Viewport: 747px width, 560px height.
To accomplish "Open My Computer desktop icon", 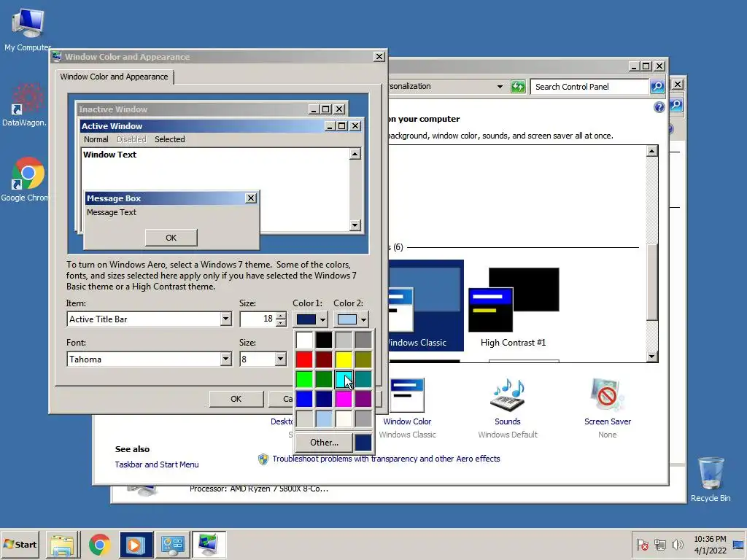I will click(27, 29).
